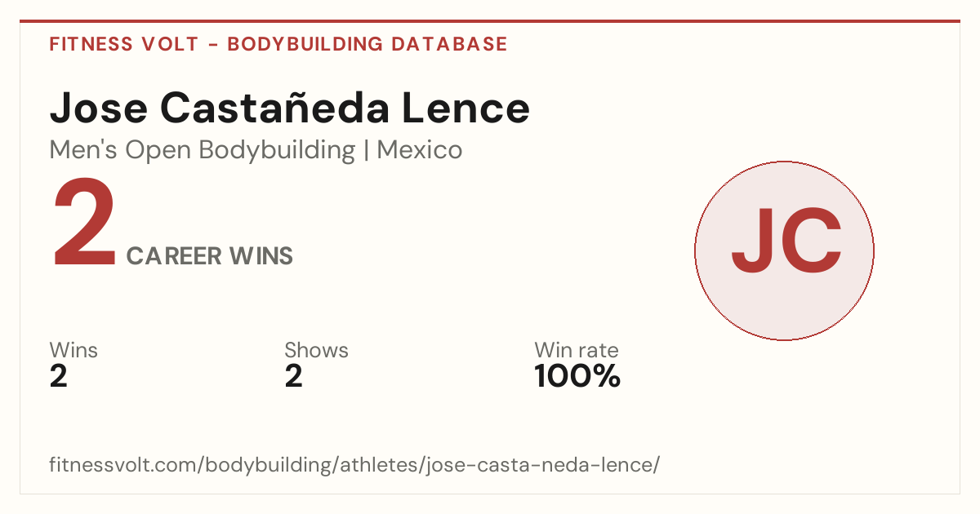Viewport: 980px width, 514px height.
Task: Select the 100% win rate value
Action: [577, 376]
